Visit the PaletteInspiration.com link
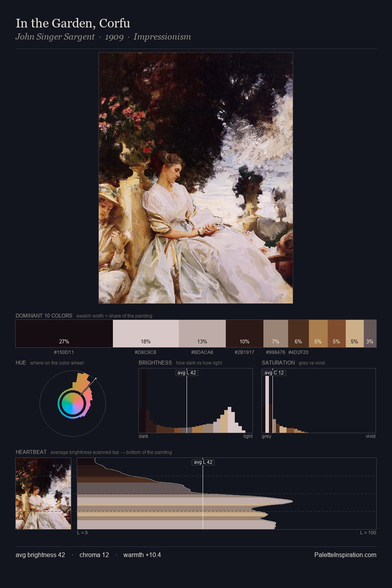392x588 pixels. point(345,555)
